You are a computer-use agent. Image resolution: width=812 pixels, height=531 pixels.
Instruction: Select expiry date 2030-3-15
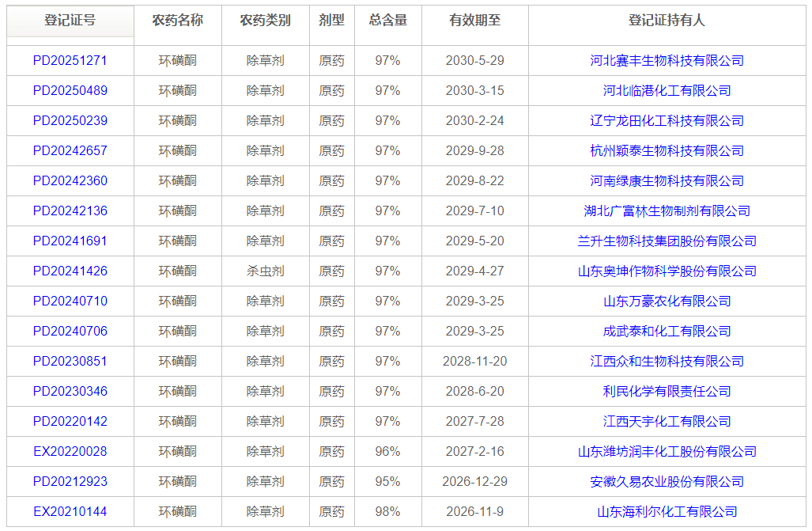(x=475, y=91)
